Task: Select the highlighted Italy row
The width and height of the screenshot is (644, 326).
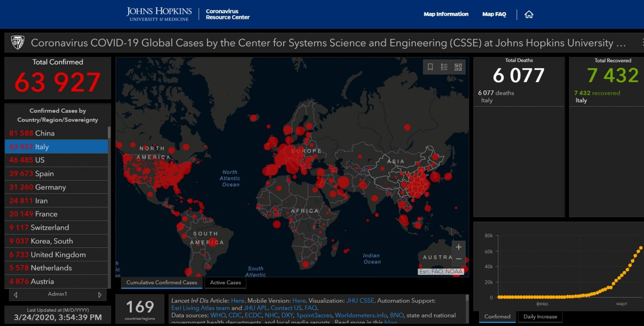Action: point(56,146)
